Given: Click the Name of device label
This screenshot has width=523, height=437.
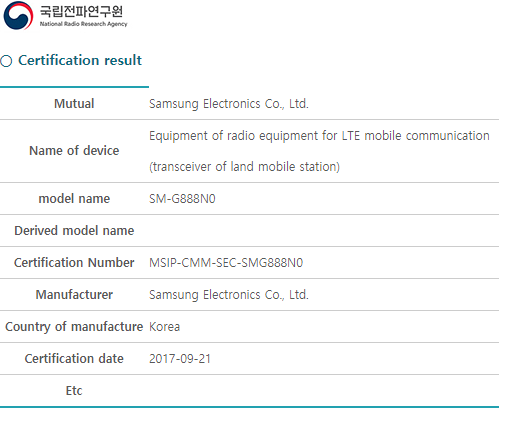Looking at the screenshot, I should 74,151.
